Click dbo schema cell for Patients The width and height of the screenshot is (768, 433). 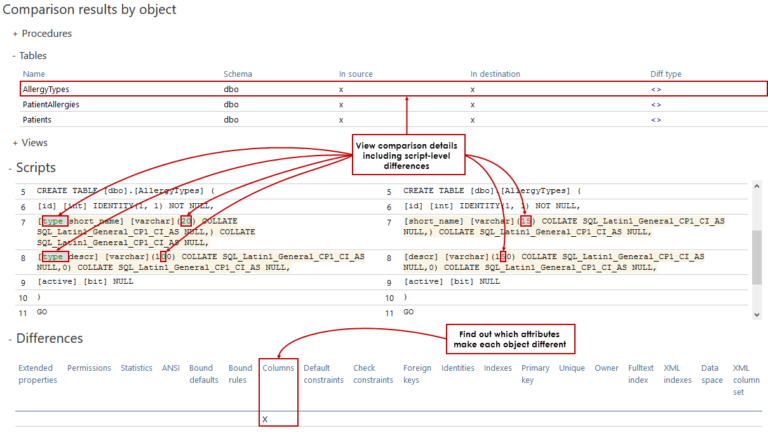pos(231,120)
